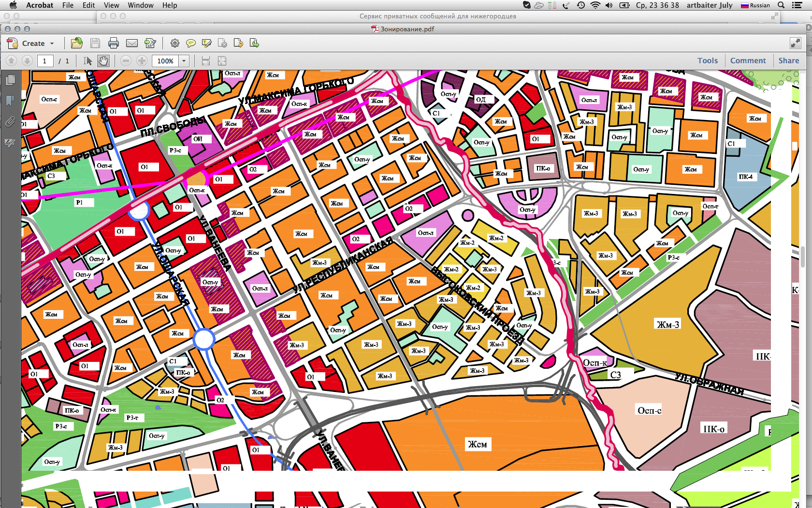Screen dimensions: 812x508
Task: Select the Highlight text tool
Action: (207, 43)
